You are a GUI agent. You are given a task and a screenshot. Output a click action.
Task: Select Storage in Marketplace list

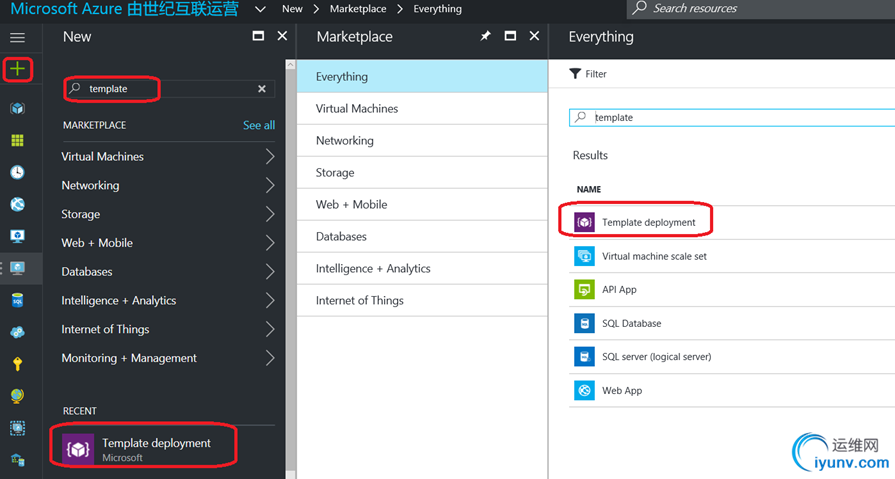click(422, 172)
